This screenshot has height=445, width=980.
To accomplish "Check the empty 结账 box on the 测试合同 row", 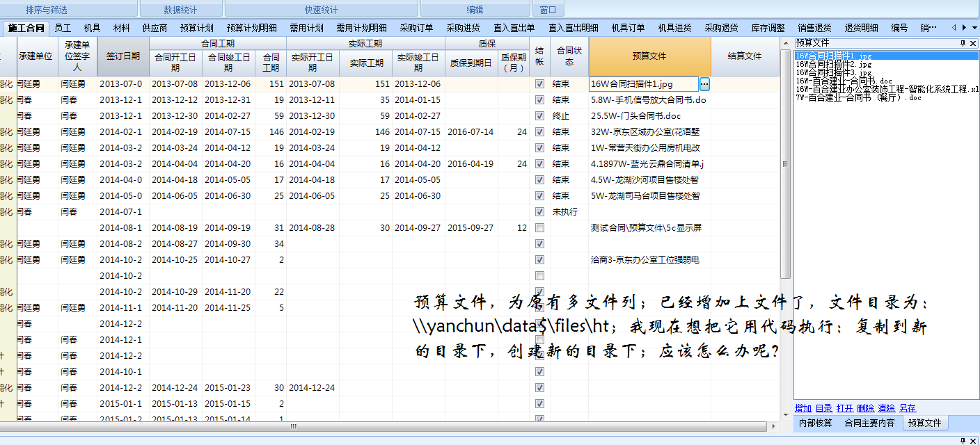I will (x=539, y=227).
